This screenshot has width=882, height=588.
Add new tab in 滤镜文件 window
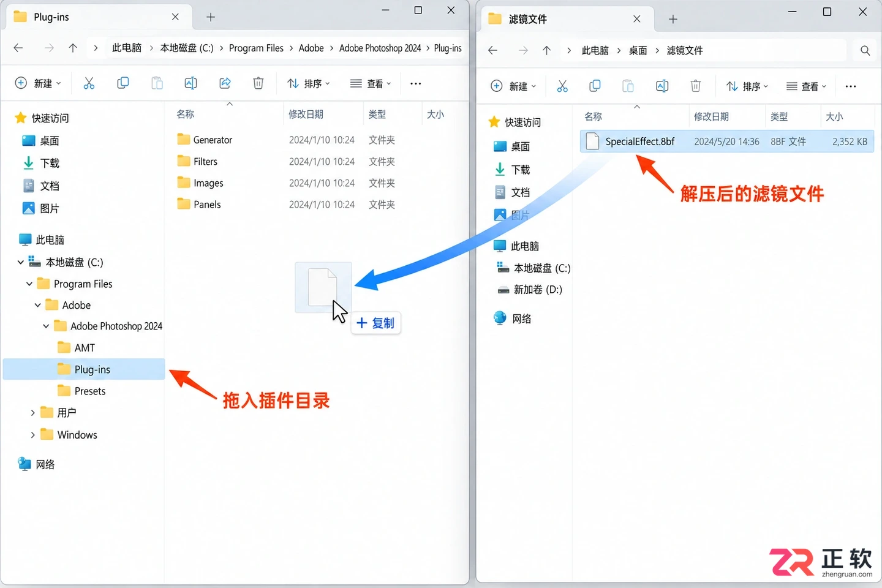pyautogui.click(x=673, y=19)
